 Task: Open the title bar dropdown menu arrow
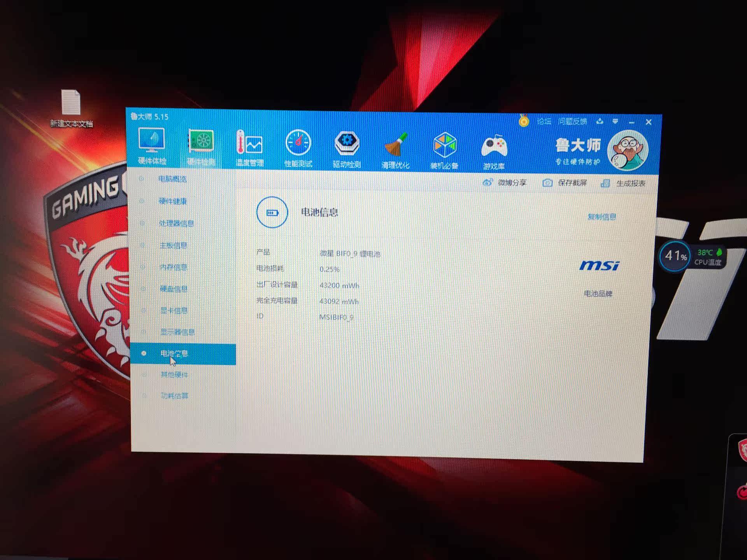[x=615, y=122]
